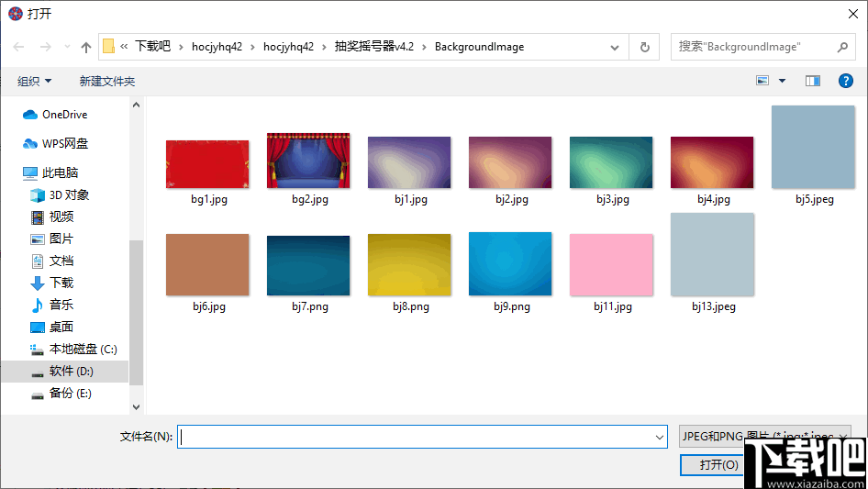Click the 打开(O) button
The width and height of the screenshot is (868, 489).
point(718,464)
